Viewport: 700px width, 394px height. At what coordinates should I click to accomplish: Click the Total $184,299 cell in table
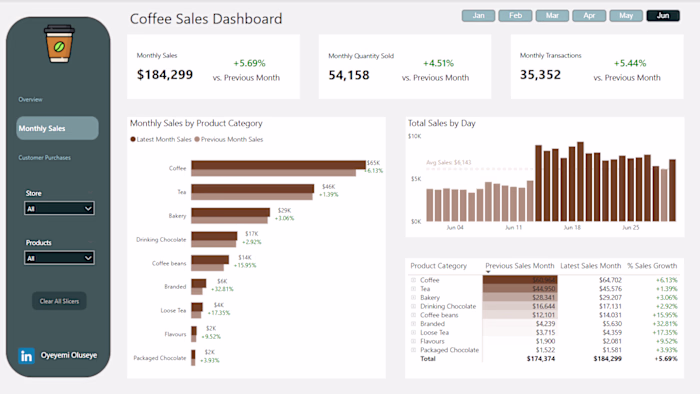[608, 359]
